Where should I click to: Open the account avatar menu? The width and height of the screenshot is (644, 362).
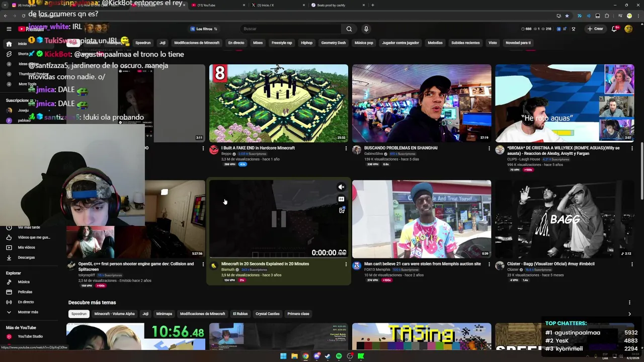click(628, 29)
